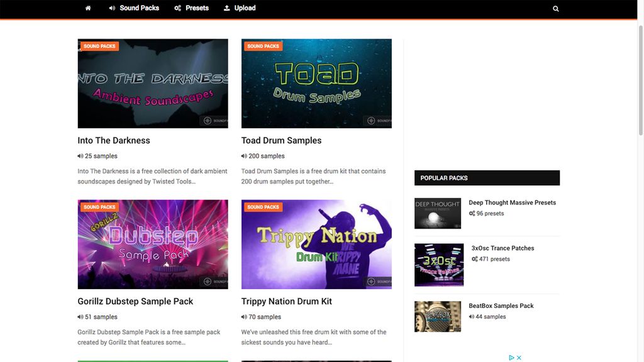This screenshot has width=644, height=362.
Task: Click the speaker icon next to "70 samples"
Action: [x=243, y=316]
